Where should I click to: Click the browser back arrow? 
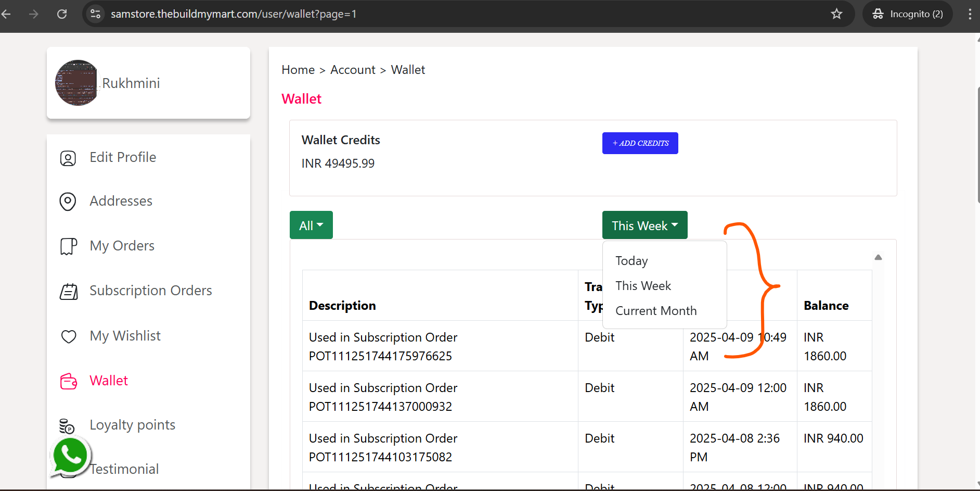pyautogui.click(x=7, y=14)
